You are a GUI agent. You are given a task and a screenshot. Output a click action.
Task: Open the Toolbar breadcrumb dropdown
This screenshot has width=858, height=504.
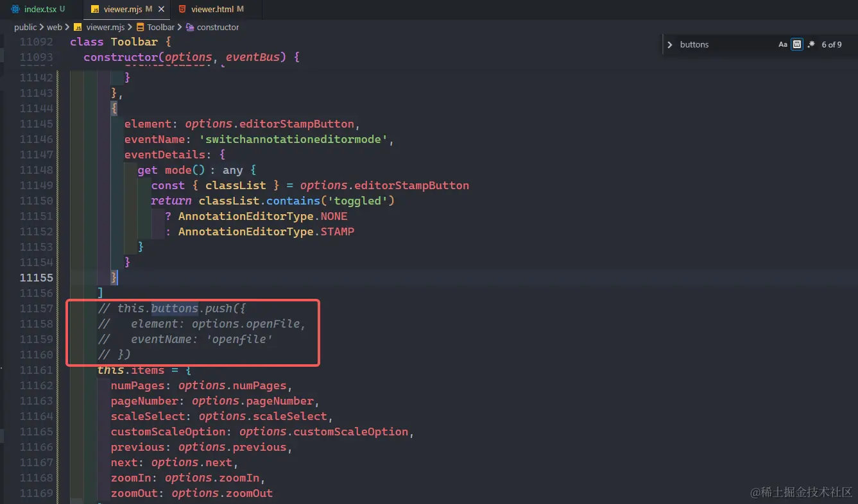coord(161,27)
